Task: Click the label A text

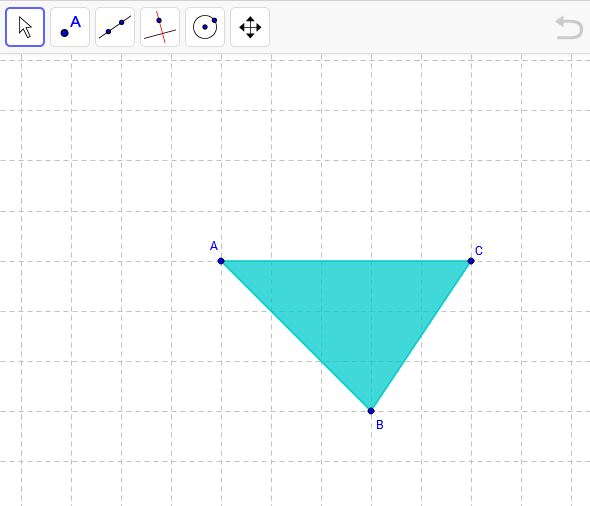Action: [214, 246]
